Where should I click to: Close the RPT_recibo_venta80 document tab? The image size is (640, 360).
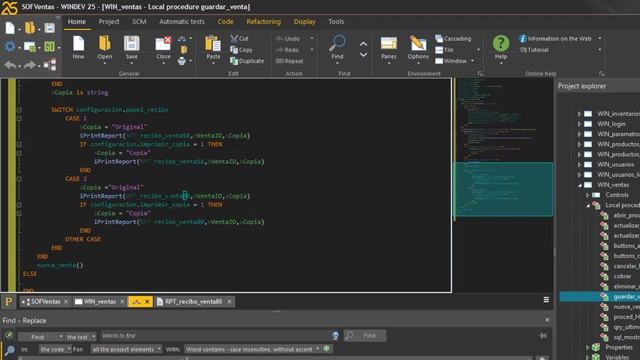[229, 302]
